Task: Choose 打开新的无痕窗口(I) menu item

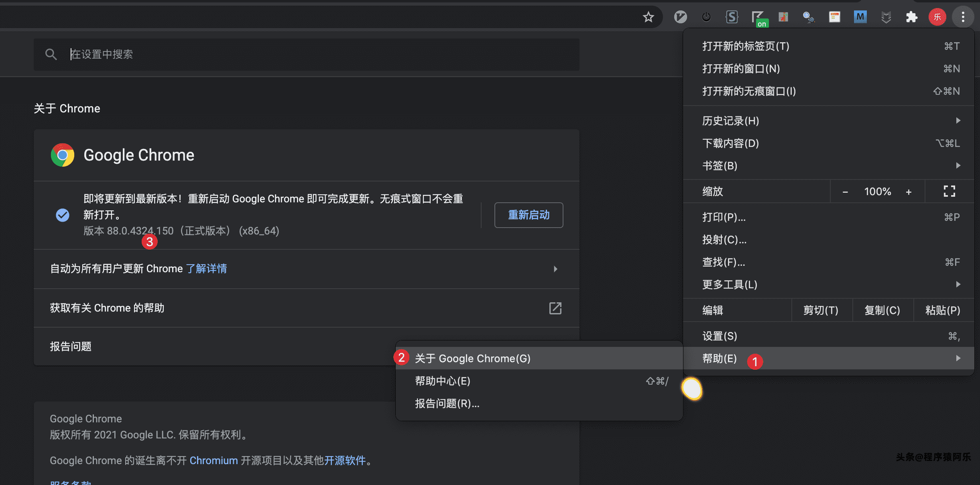Action: 828,91
